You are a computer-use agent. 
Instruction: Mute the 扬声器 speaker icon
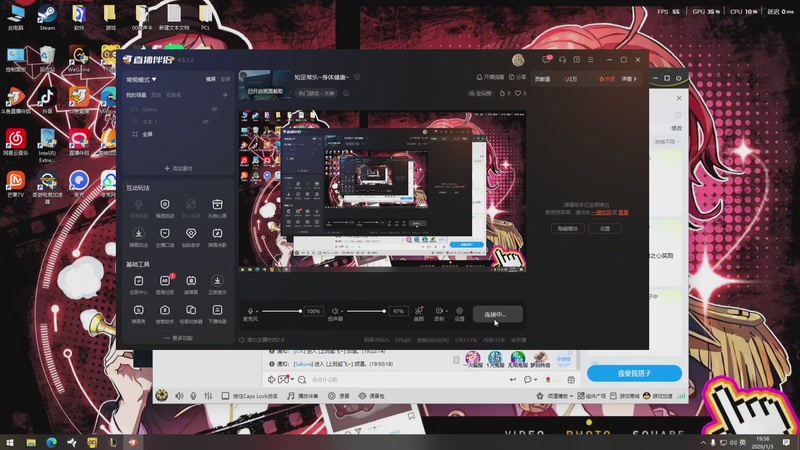(x=335, y=311)
